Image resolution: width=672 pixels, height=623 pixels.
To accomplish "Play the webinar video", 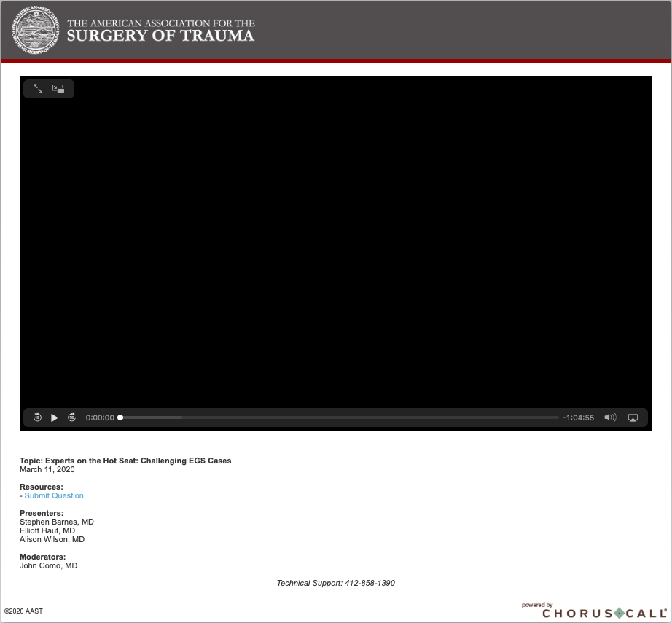I will 55,418.
